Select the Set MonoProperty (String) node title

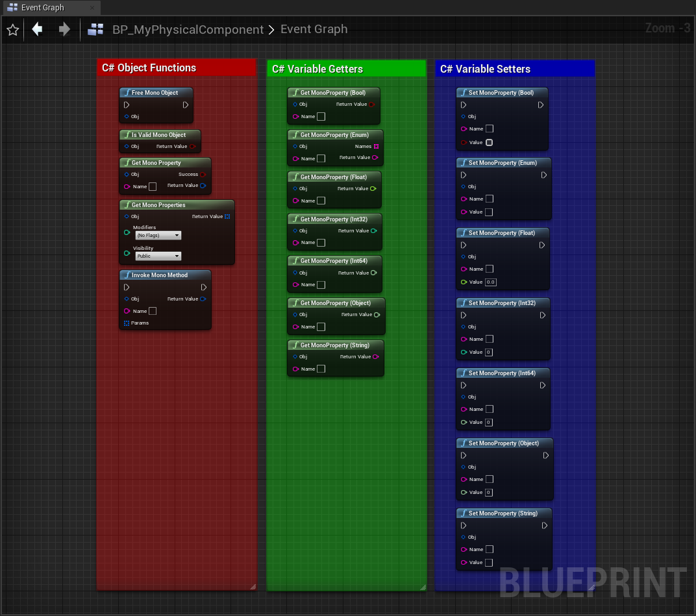coord(504,513)
